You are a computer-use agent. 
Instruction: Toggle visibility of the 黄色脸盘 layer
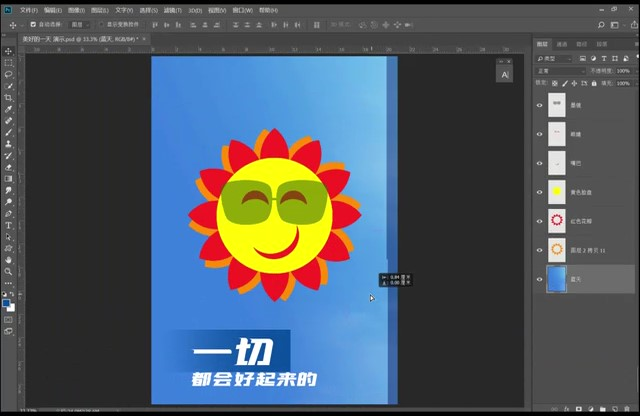pyautogui.click(x=540, y=190)
